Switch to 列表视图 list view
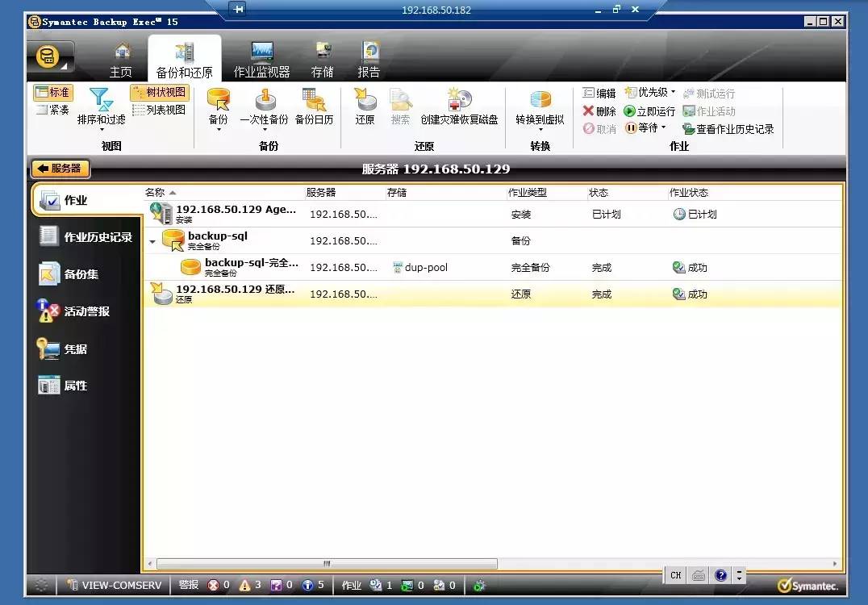Screen dimensions: 868x605 click(160, 110)
